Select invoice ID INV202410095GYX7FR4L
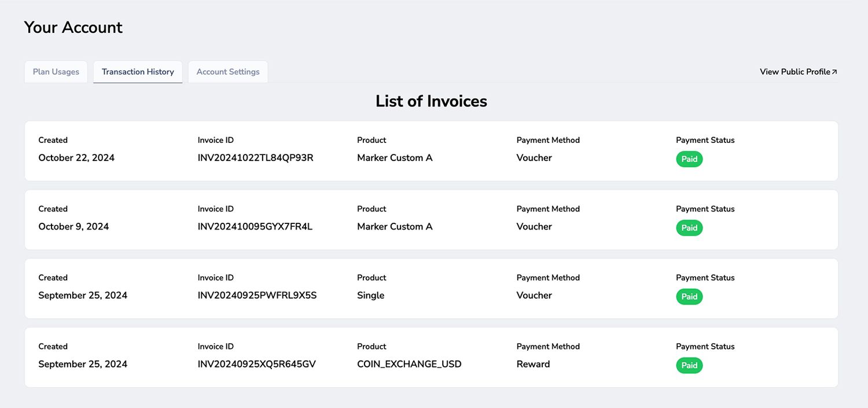The width and height of the screenshot is (868, 408). (255, 227)
